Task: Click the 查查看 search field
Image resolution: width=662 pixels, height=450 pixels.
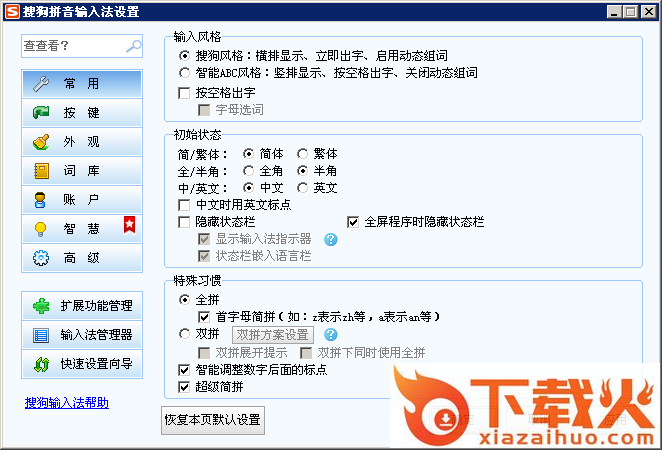Action: click(82, 46)
